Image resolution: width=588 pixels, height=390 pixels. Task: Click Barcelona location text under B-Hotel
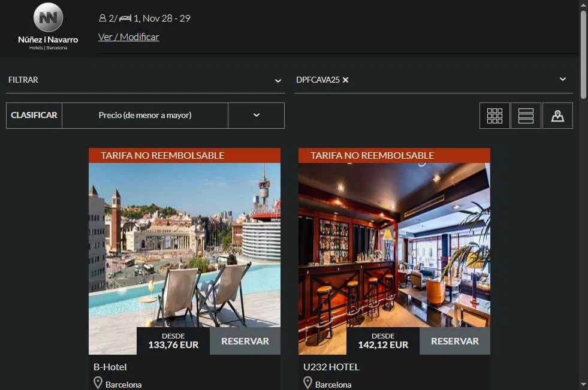[123, 385]
